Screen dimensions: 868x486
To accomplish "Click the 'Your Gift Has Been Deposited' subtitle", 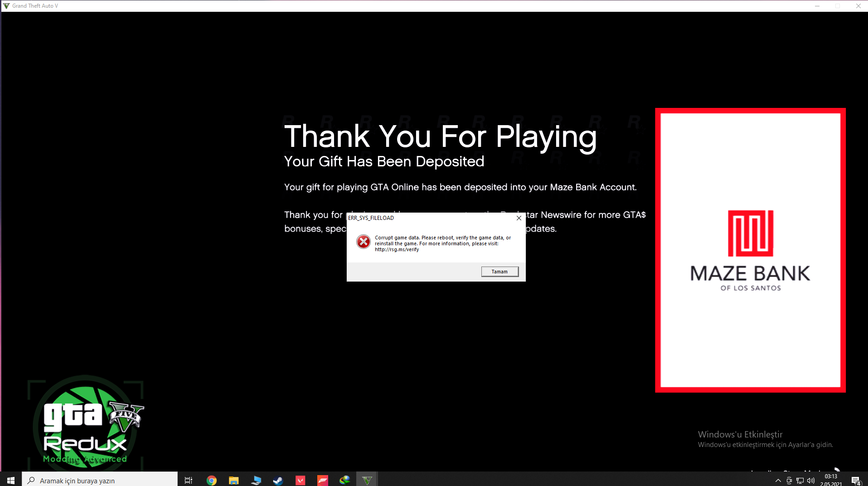I will pyautogui.click(x=384, y=161).
